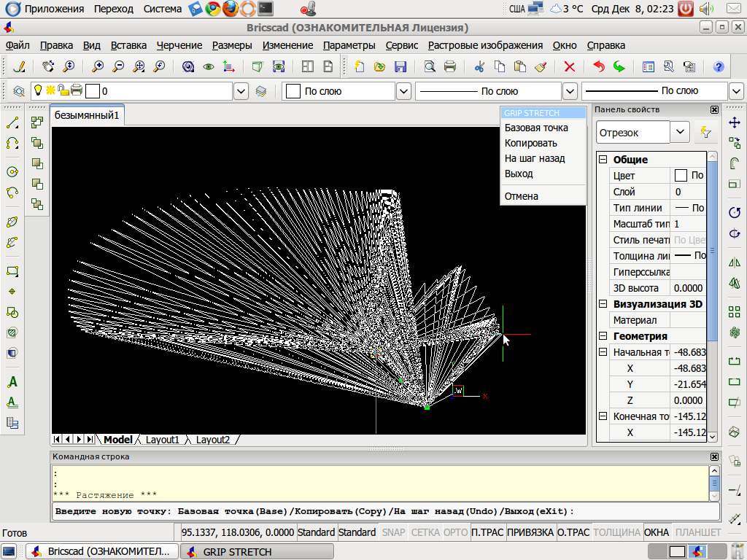The width and height of the screenshot is (747, 560).
Task: Toggle ПРИВЯЗКА snap mode in status bar
Action: [x=530, y=532]
